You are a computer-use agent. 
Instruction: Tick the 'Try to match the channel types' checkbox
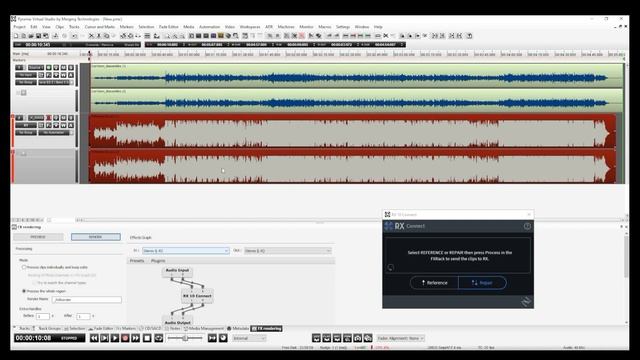point(34,282)
